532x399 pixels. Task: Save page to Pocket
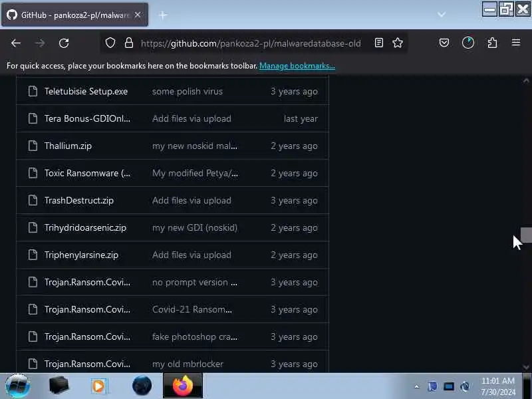[x=444, y=43]
